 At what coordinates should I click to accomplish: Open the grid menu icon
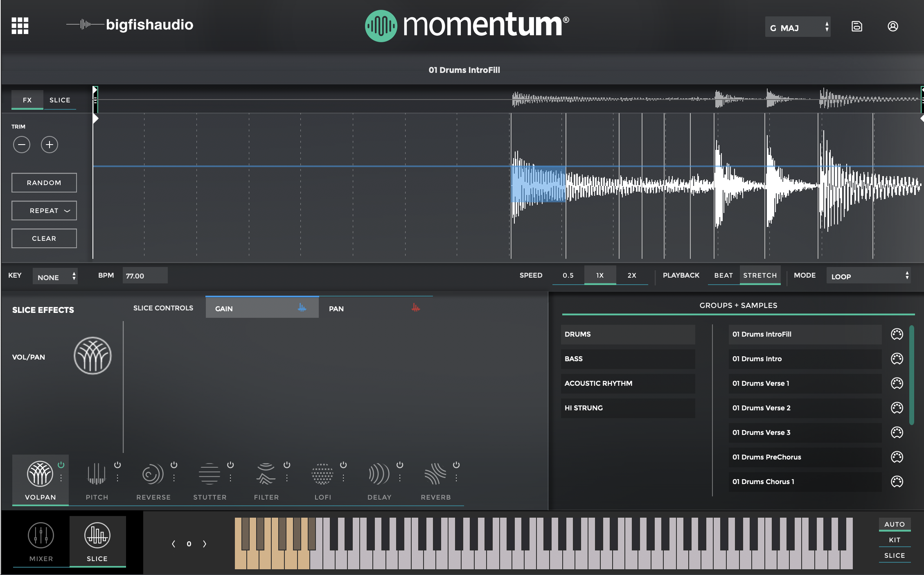tap(20, 26)
